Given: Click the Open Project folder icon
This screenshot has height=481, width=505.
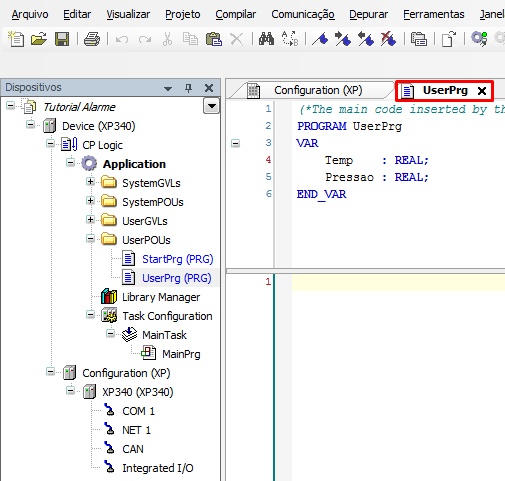Looking at the screenshot, I should [39, 39].
